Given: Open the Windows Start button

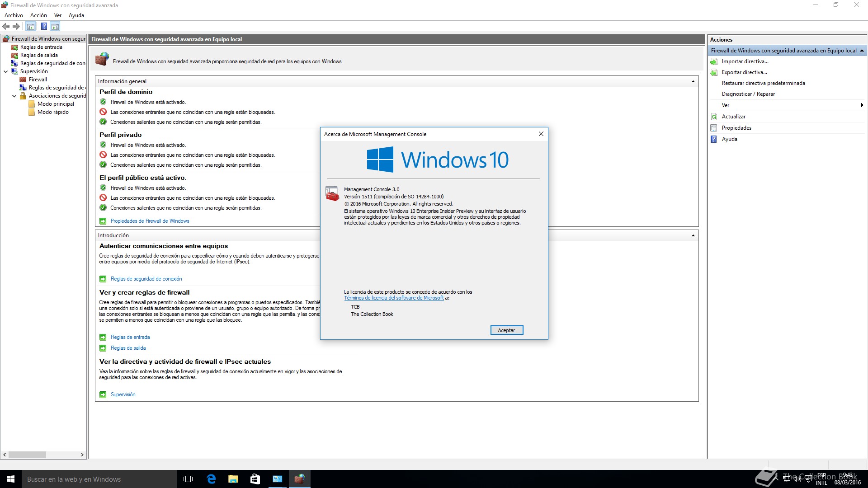Looking at the screenshot, I should click(x=11, y=479).
